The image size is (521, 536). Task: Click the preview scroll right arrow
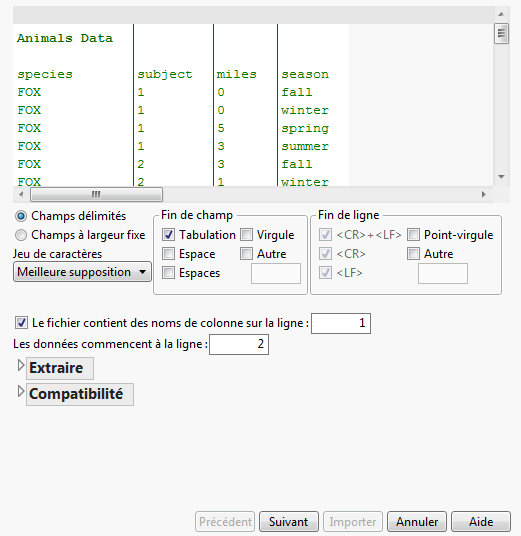coord(484,195)
